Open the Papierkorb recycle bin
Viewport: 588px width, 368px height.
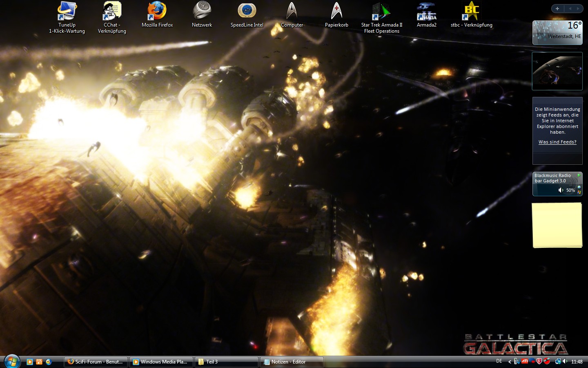point(336,11)
